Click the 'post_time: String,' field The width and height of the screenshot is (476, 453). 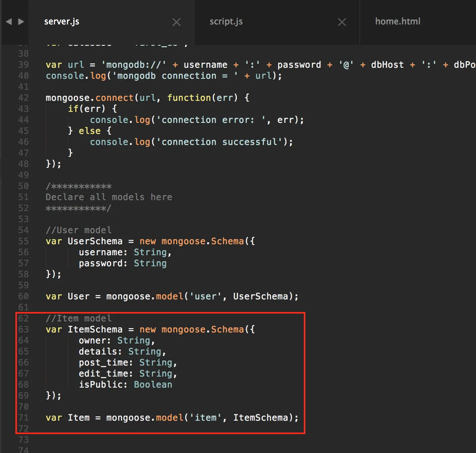[x=128, y=362]
